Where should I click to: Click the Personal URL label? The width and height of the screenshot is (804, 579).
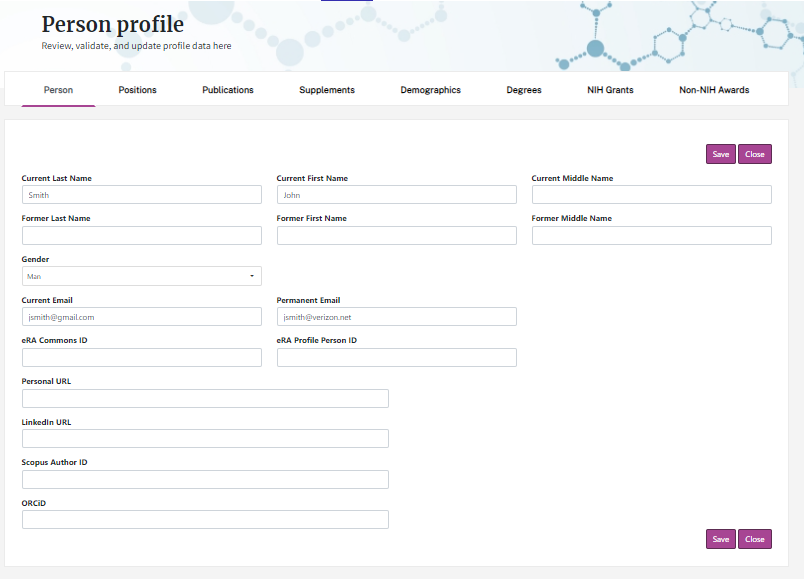(x=46, y=381)
